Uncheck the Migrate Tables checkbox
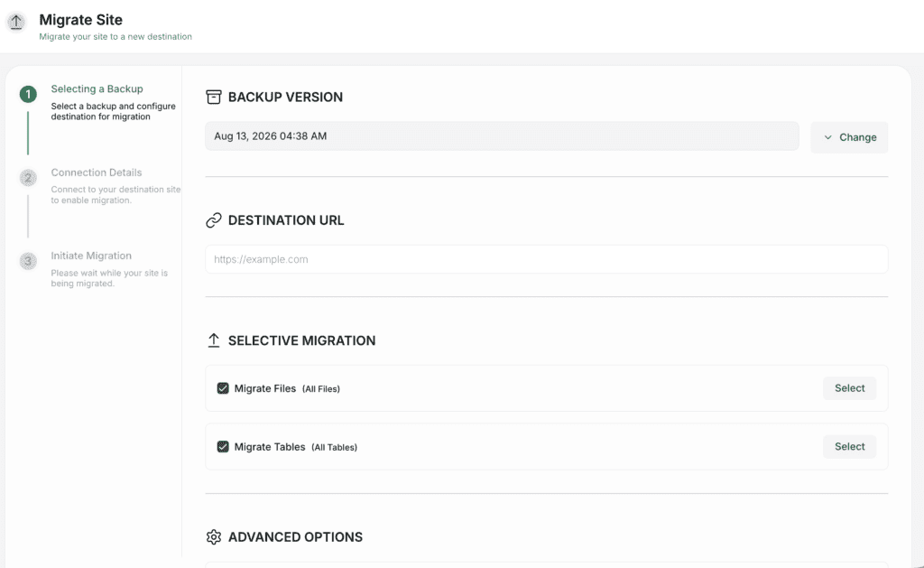Screen dimensions: 924x568 tap(223, 446)
